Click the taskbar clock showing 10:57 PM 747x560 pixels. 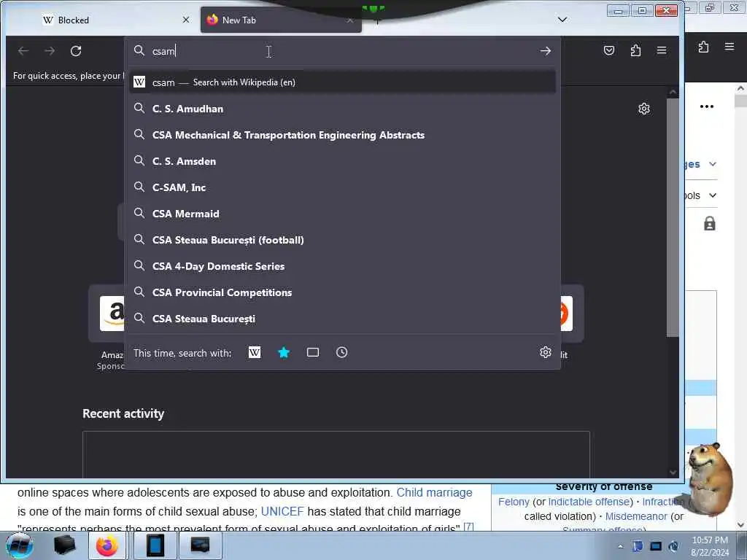[710, 546]
